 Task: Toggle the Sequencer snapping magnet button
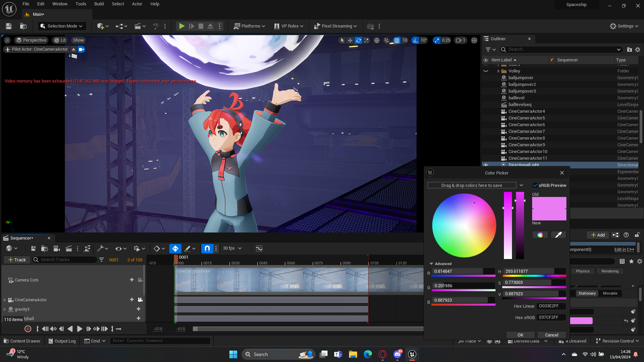pyautogui.click(x=207, y=249)
